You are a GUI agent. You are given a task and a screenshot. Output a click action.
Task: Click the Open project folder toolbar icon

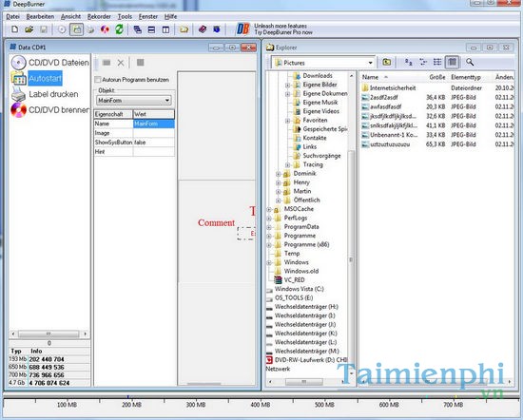click(x=29, y=29)
